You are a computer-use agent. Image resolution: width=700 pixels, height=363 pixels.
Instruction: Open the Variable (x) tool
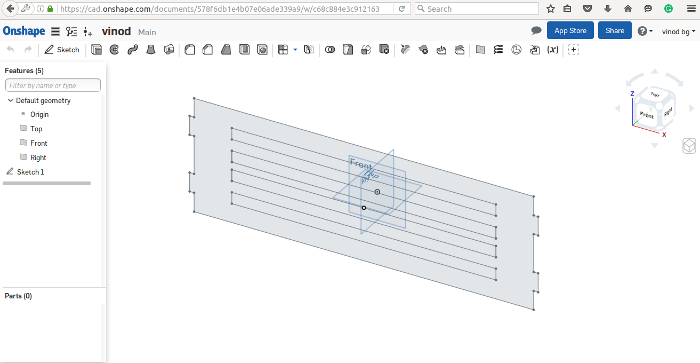pos(553,50)
